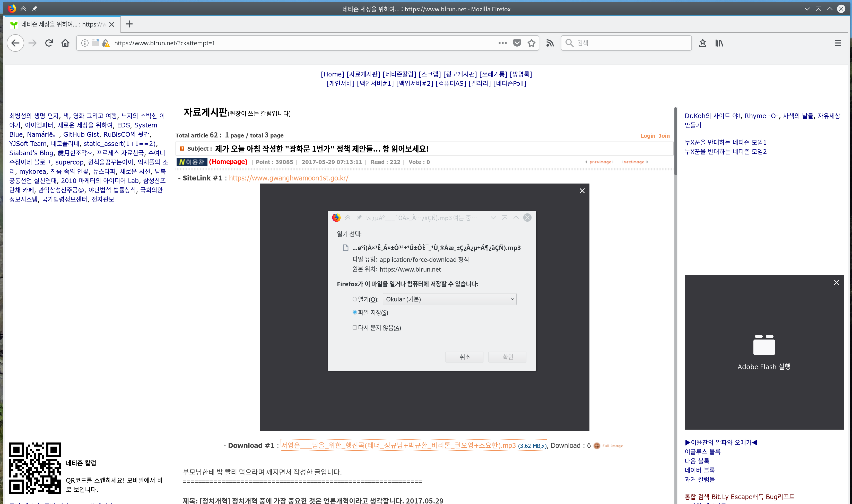Viewport: 852px width, 504px height.
Task: Click the Join link
Action: [664, 135]
